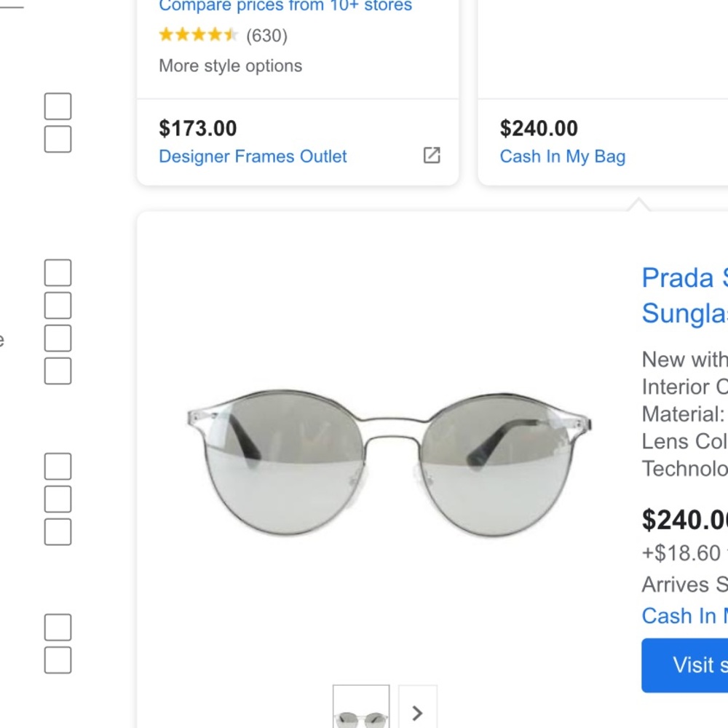The height and width of the screenshot is (728, 728).
Task: Click Compare prices from 10+ stores link
Action: (x=285, y=6)
